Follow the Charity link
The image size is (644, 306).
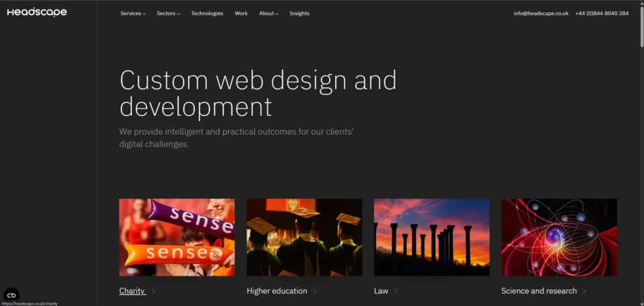click(132, 291)
